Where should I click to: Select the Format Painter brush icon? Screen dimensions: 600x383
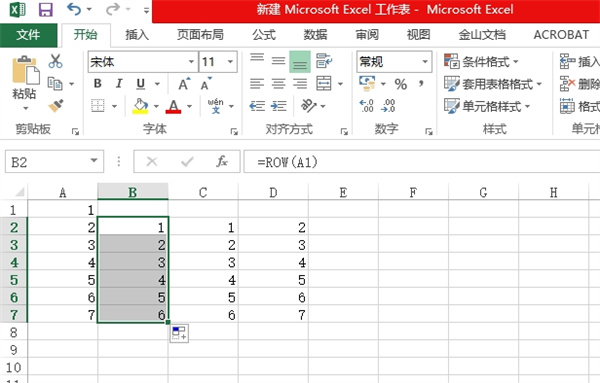(56, 106)
